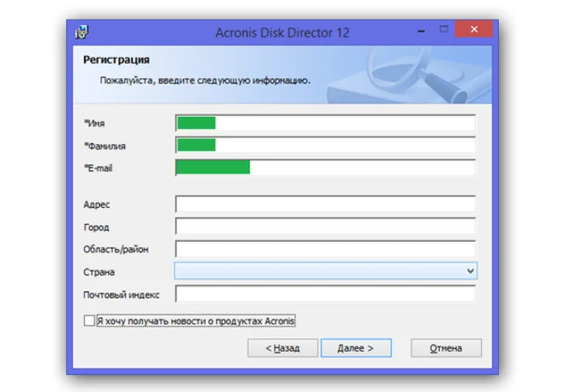Click the Страна label
Viewport: 565px width, 392px height.
pos(99,272)
